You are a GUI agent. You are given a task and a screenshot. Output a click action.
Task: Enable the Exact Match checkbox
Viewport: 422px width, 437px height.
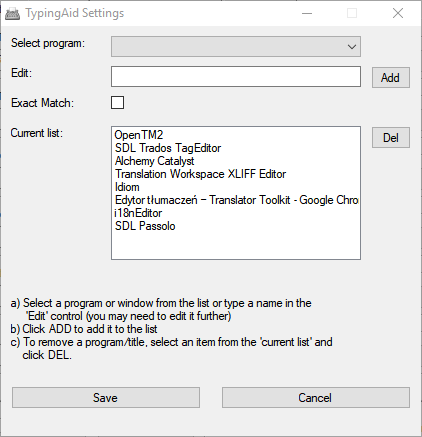[117, 102]
